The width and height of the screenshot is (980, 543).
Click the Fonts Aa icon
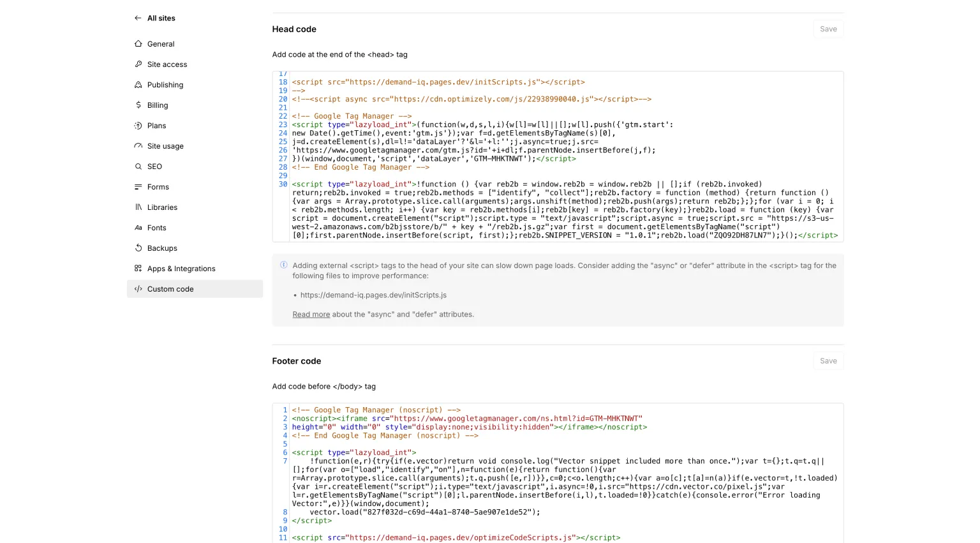(138, 228)
